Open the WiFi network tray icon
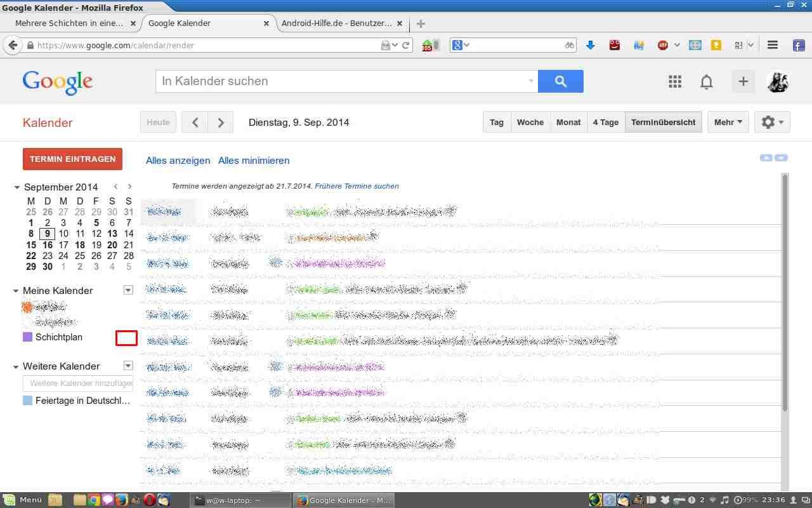Screen dimensions: 812x508 pyautogui.click(x=713, y=500)
